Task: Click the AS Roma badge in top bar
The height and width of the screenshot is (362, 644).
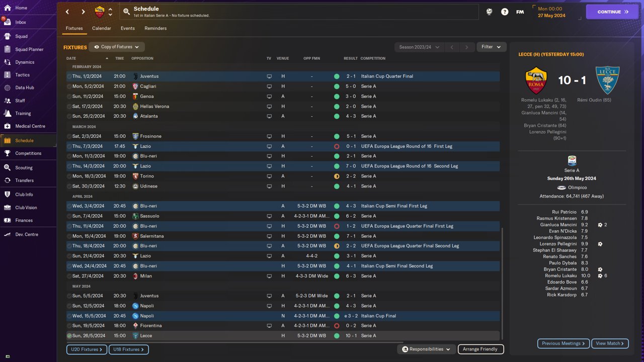Action: coord(100,12)
